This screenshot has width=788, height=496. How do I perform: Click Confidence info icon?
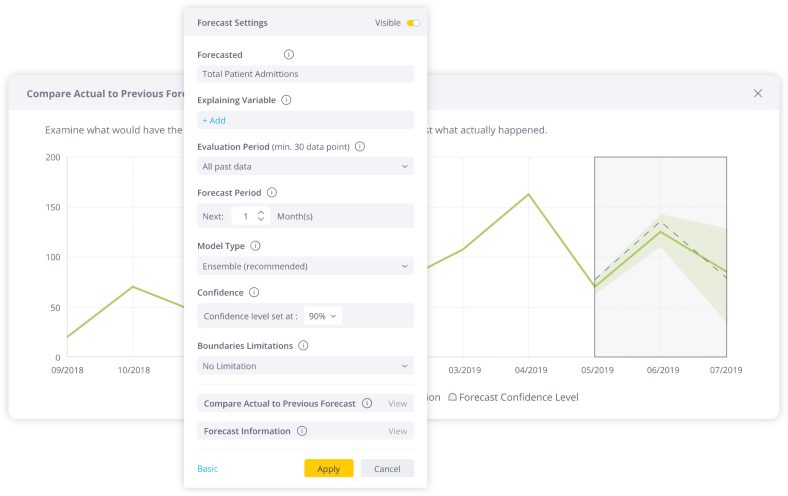(254, 292)
